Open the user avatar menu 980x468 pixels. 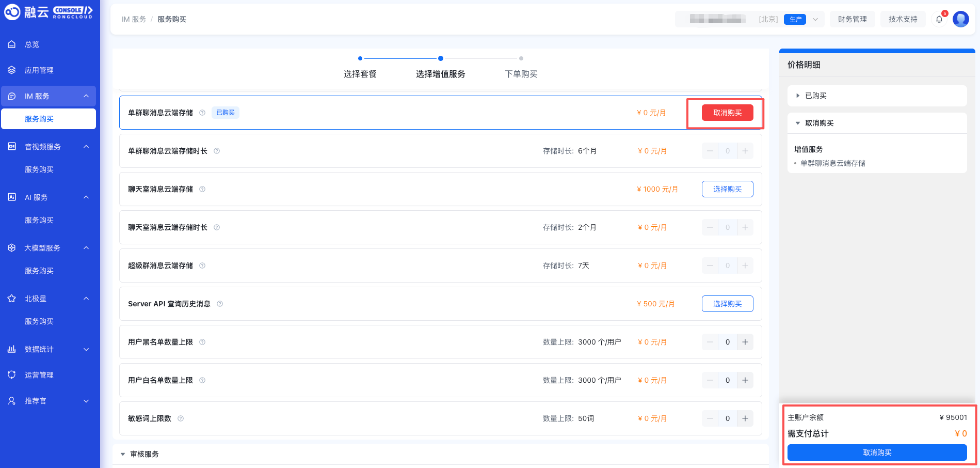(x=961, y=19)
